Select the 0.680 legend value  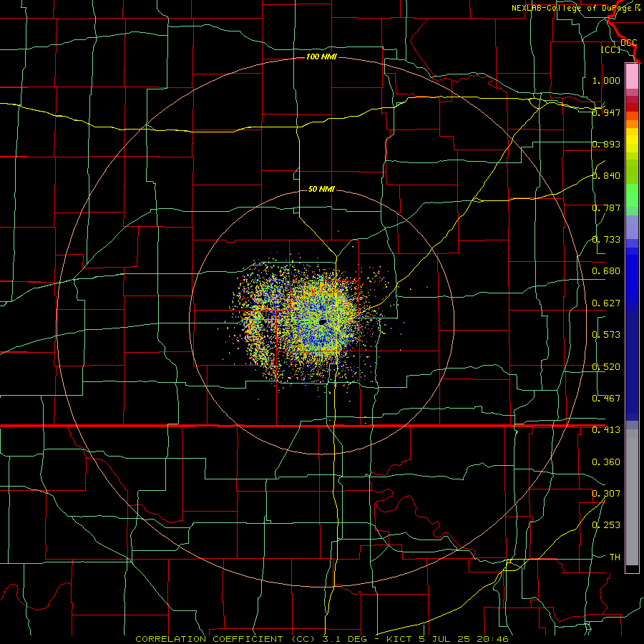click(x=606, y=271)
